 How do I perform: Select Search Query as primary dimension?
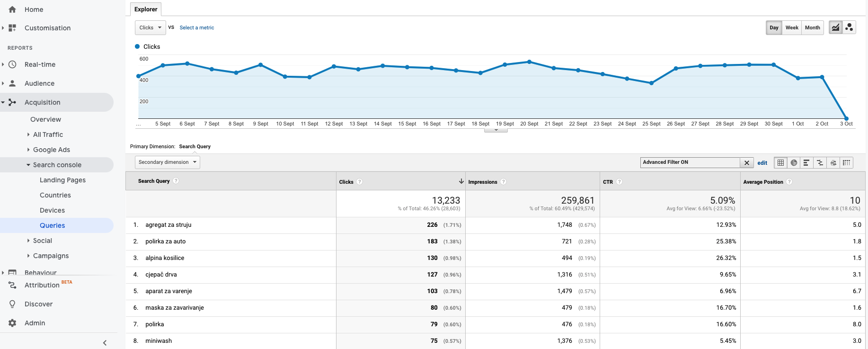click(195, 146)
